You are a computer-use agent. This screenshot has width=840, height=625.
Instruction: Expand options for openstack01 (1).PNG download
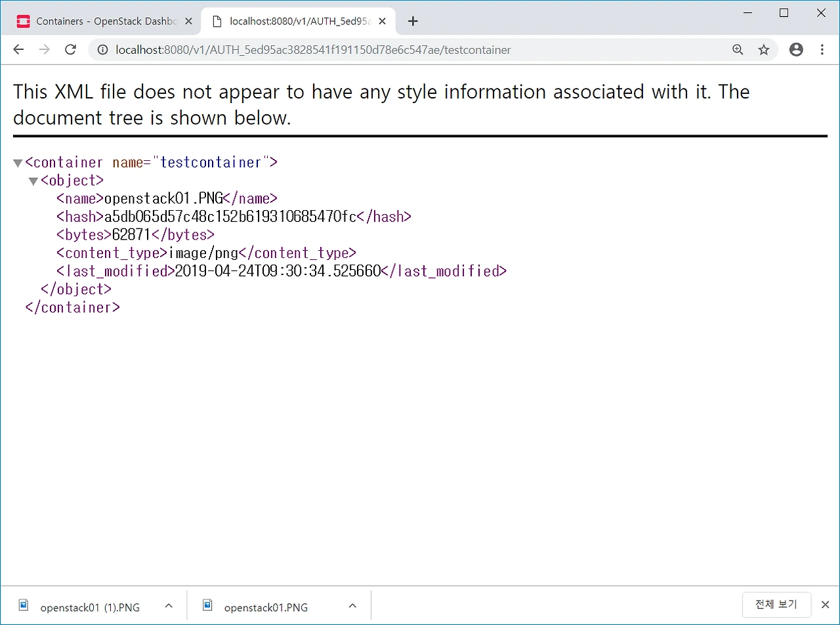point(168,606)
